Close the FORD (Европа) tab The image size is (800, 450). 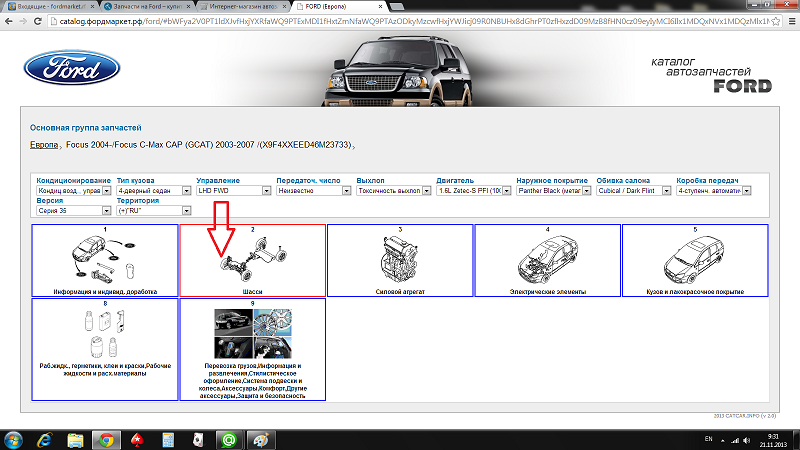pyautogui.click(x=380, y=7)
